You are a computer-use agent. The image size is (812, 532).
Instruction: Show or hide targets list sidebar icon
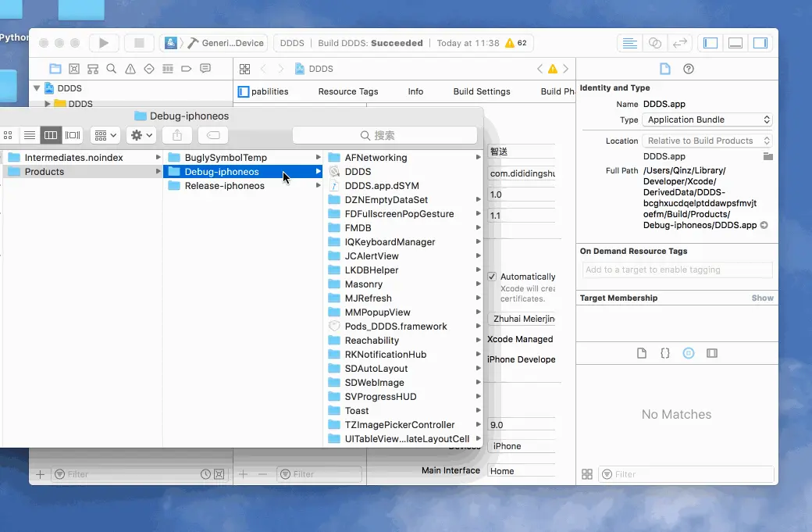(x=244, y=91)
